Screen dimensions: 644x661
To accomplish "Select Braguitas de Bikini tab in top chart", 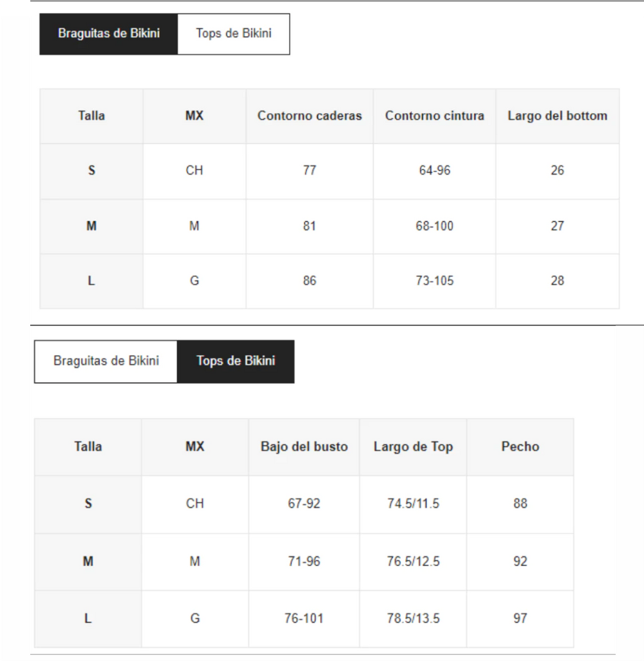I will [109, 34].
